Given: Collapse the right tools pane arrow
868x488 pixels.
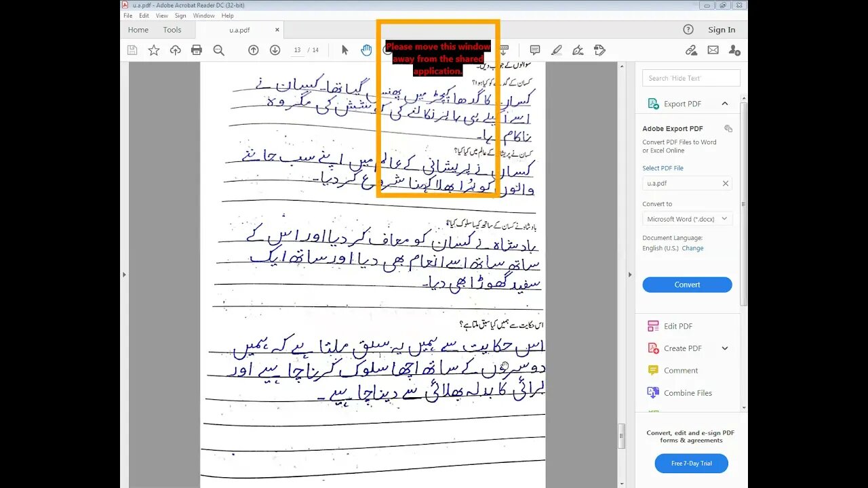Looking at the screenshot, I should [629, 274].
